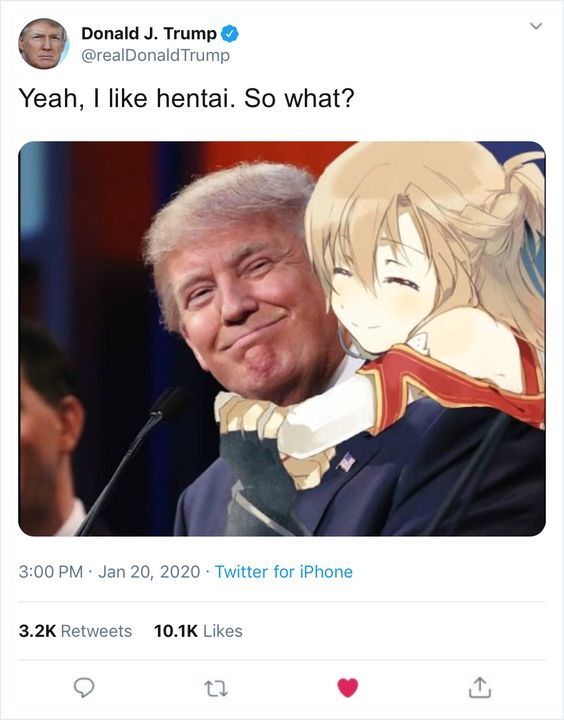Retweet using the retweet arrows icon
This screenshot has height=720, width=564.
point(216,688)
